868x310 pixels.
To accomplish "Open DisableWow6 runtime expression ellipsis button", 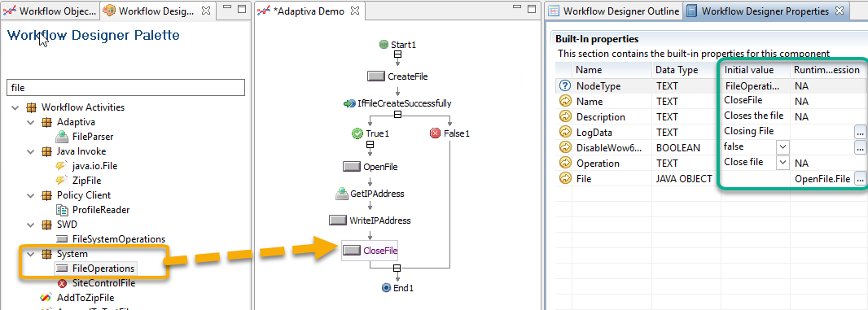I will 859,148.
